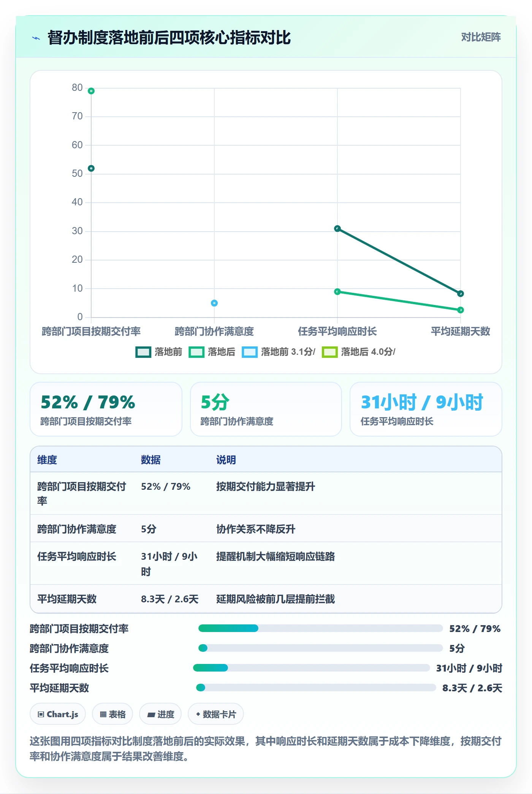This screenshot has height=794, width=532.
Task: Click the 79 data point atop the chart
Action: 91,91
